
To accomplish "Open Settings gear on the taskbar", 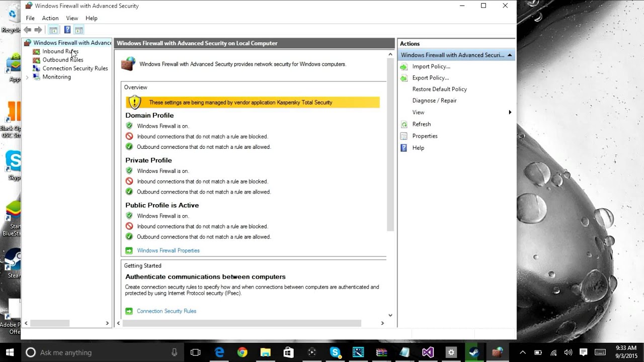I will [451, 352].
